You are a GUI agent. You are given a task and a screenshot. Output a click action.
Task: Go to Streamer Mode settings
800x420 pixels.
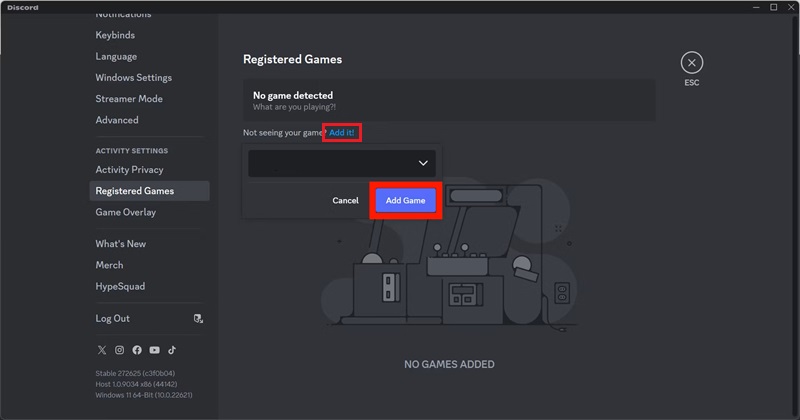(129, 99)
